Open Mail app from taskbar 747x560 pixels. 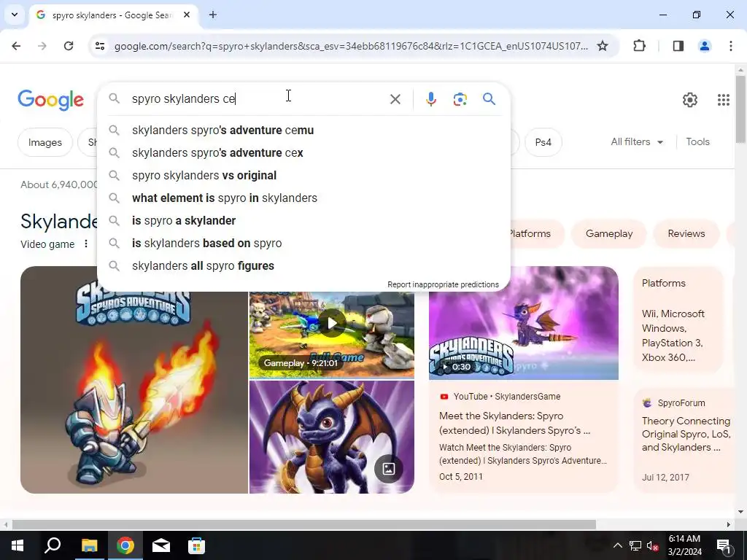tap(161, 545)
